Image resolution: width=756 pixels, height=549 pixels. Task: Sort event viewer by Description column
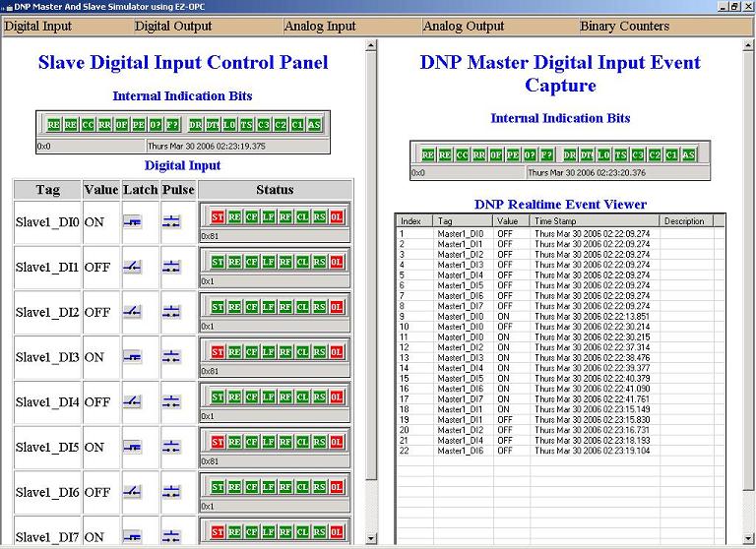click(686, 220)
